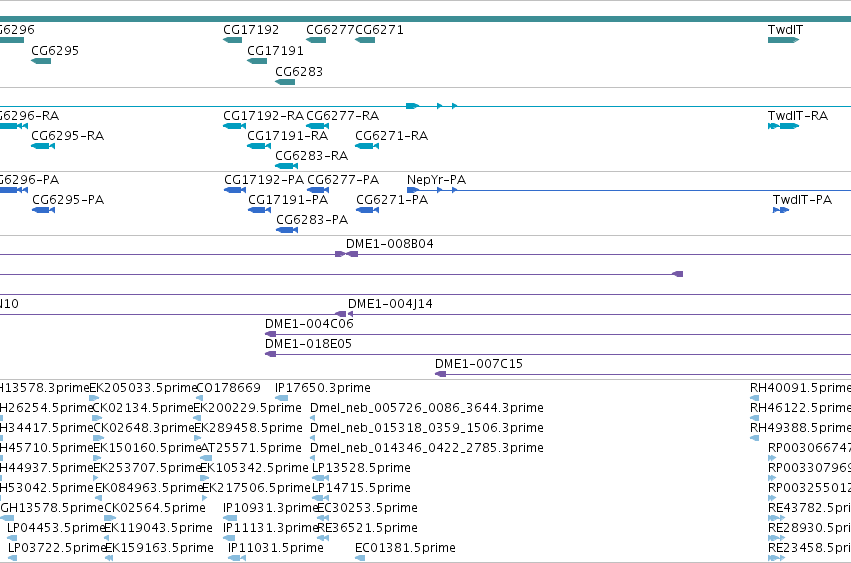Screen dimensions: 851x563
Task: Click the EK217506.5prime EST label
Action: coord(256,488)
